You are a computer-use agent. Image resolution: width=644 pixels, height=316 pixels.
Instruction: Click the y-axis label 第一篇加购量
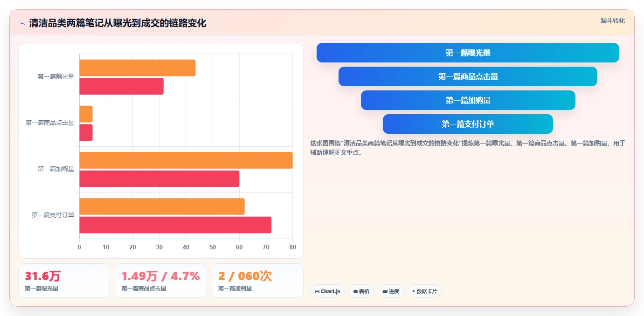click(56, 169)
